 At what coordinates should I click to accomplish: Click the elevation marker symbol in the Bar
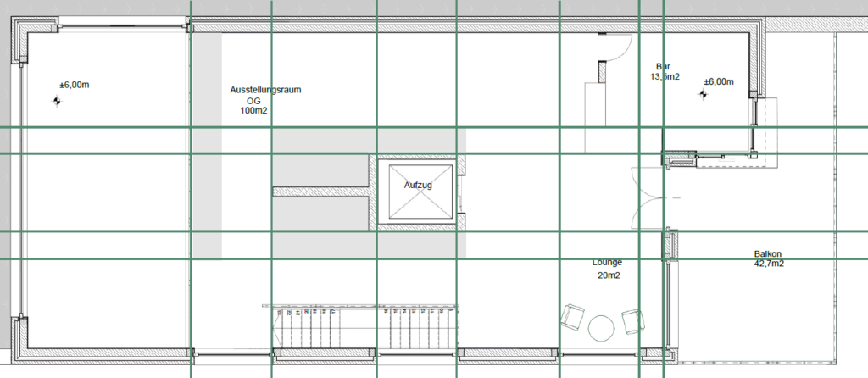[701, 95]
